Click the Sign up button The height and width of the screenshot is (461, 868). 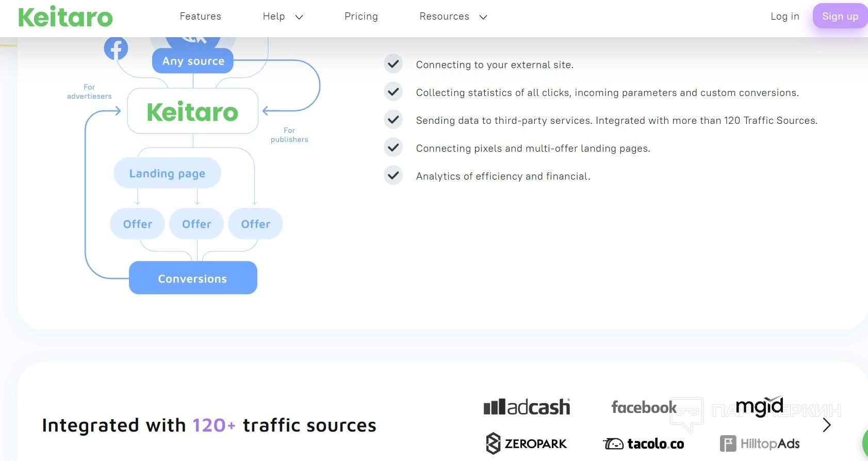[840, 16]
